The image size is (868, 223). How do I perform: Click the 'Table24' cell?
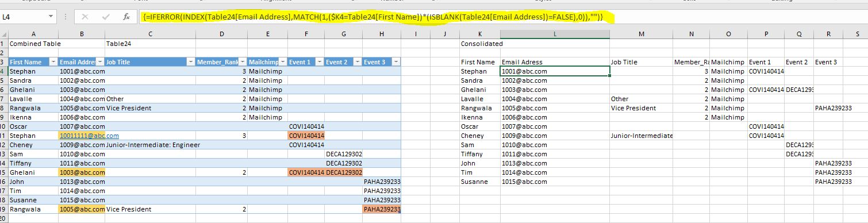tap(150, 44)
